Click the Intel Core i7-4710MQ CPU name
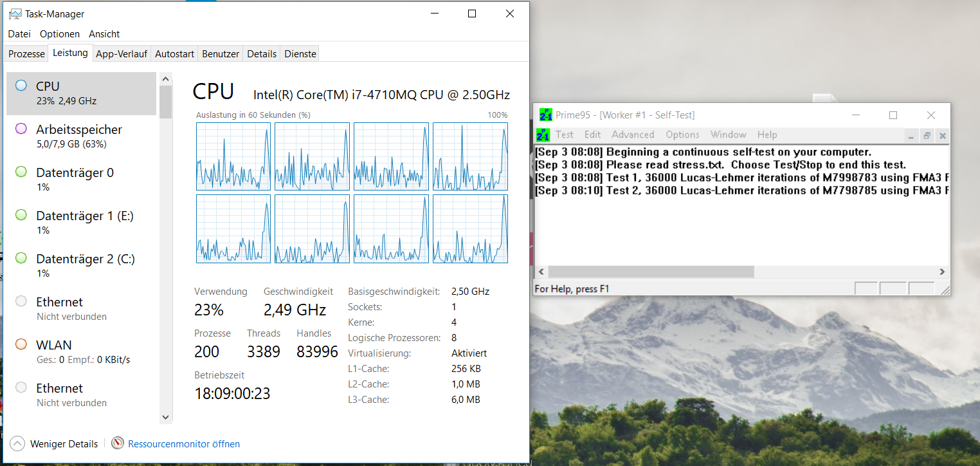 tap(381, 95)
